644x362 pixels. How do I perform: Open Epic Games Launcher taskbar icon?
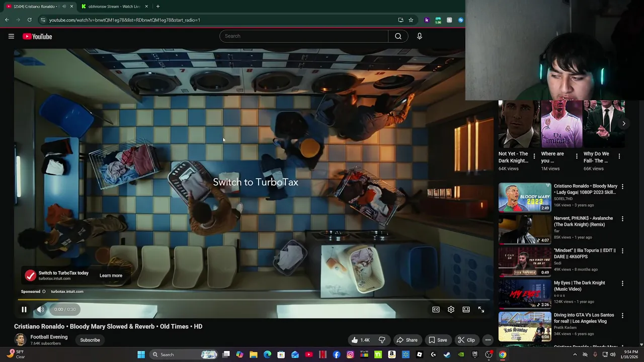click(x=474, y=354)
